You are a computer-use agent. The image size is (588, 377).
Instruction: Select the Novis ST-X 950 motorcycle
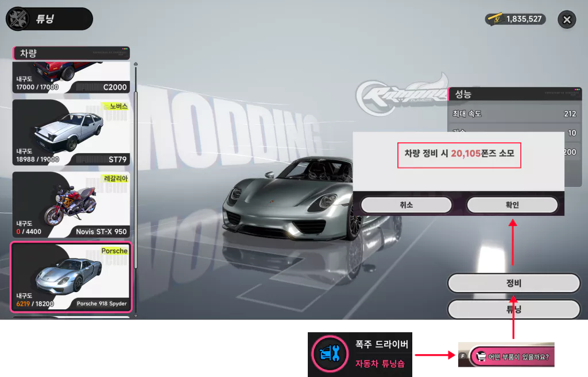(71, 205)
